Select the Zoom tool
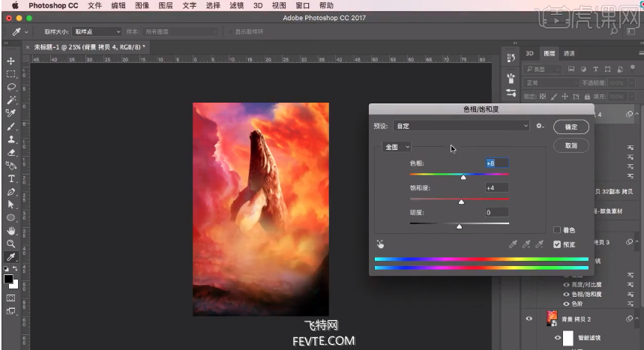The image size is (644, 350). pyautogui.click(x=11, y=244)
